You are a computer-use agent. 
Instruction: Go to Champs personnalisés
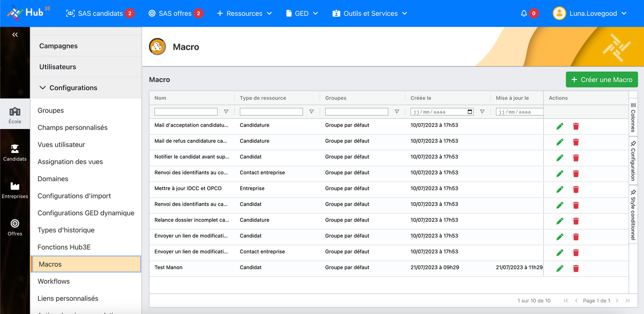(73, 127)
